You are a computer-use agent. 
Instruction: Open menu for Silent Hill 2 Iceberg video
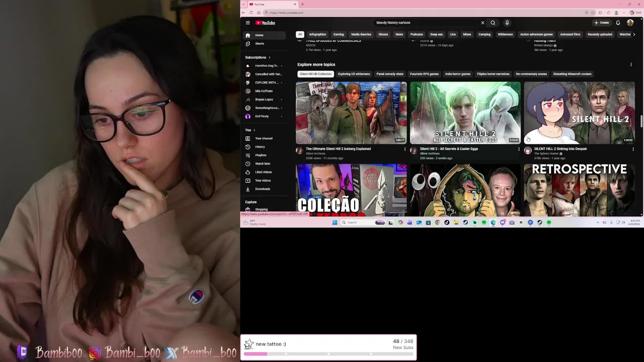(x=405, y=149)
